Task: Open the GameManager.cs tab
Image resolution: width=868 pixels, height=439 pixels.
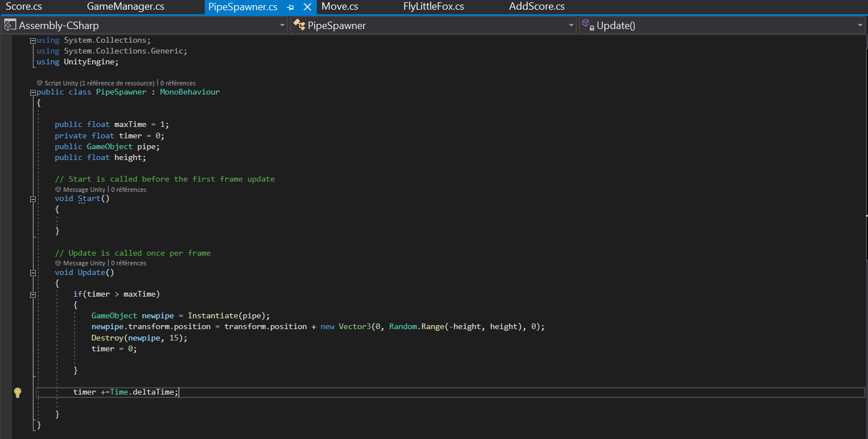Action: (x=126, y=7)
